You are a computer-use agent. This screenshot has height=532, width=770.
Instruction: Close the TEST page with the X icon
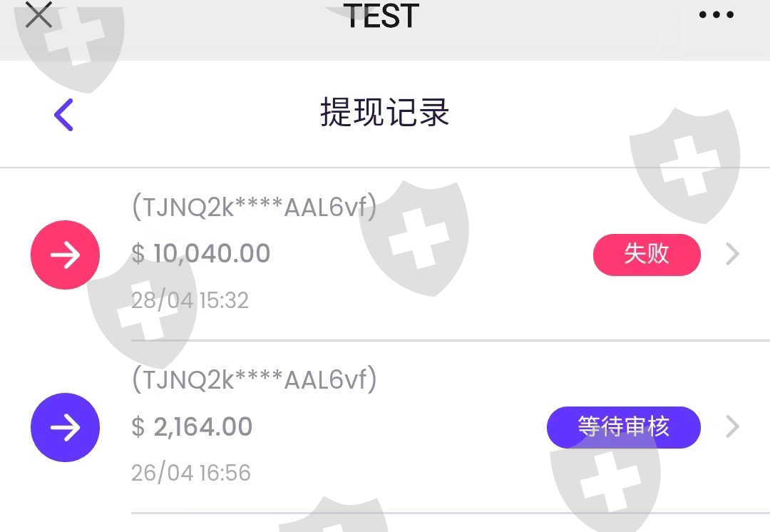(x=38, y=14)
